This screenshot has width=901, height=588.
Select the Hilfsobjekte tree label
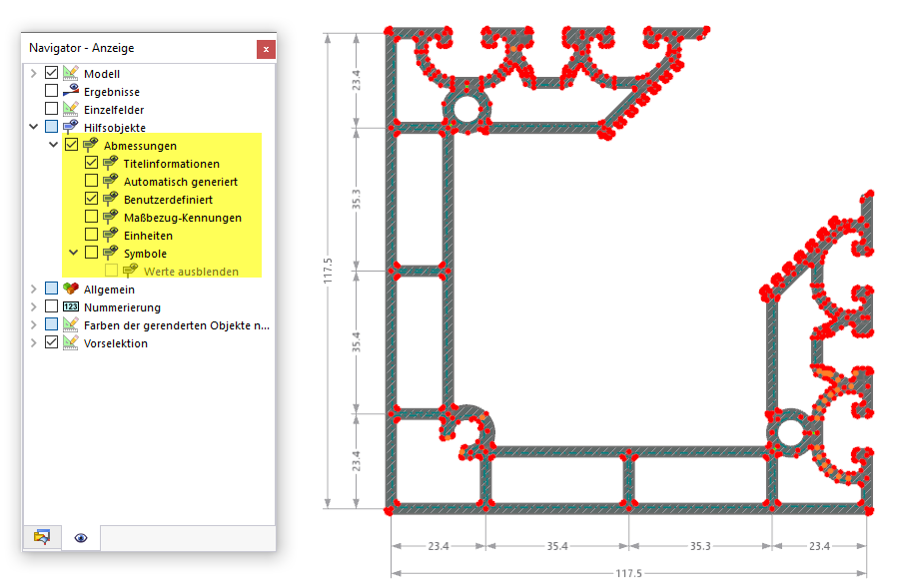(x=114, y=128)
